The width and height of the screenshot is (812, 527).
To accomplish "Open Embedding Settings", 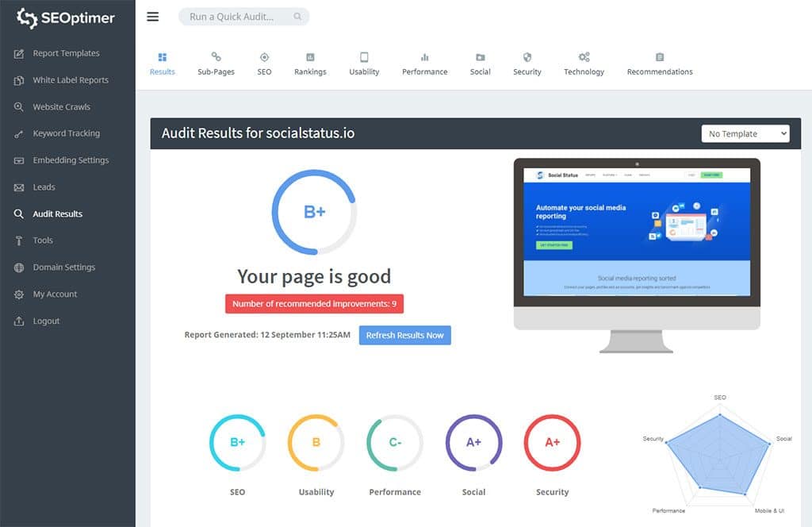I will pos(71,160).
